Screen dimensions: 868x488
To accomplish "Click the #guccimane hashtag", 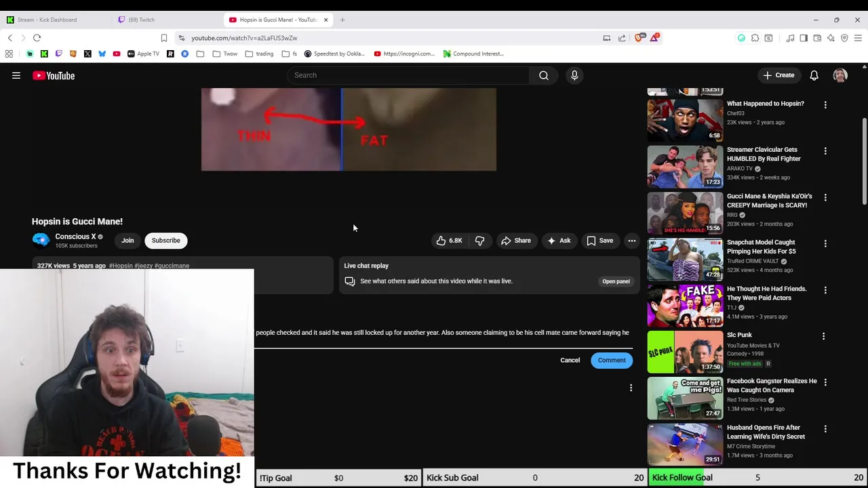I will (172, 266).
